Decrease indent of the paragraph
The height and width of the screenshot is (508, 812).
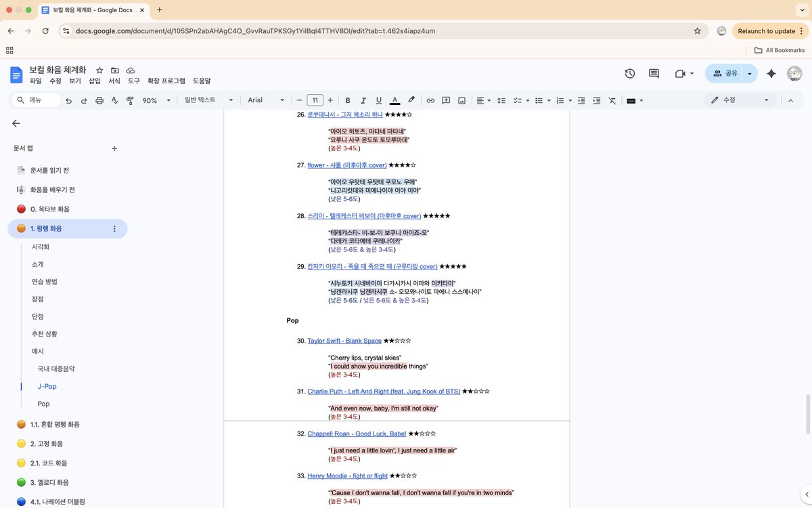pos(581,100)
